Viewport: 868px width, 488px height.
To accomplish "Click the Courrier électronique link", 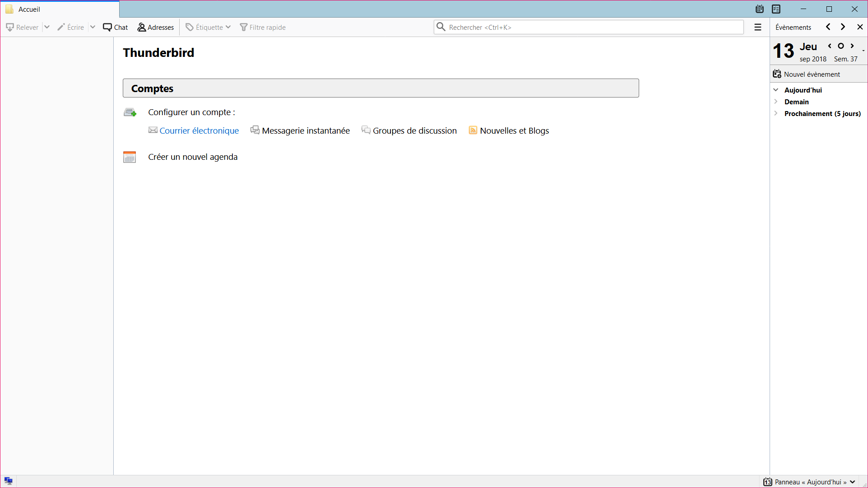I will click(199, 130).
